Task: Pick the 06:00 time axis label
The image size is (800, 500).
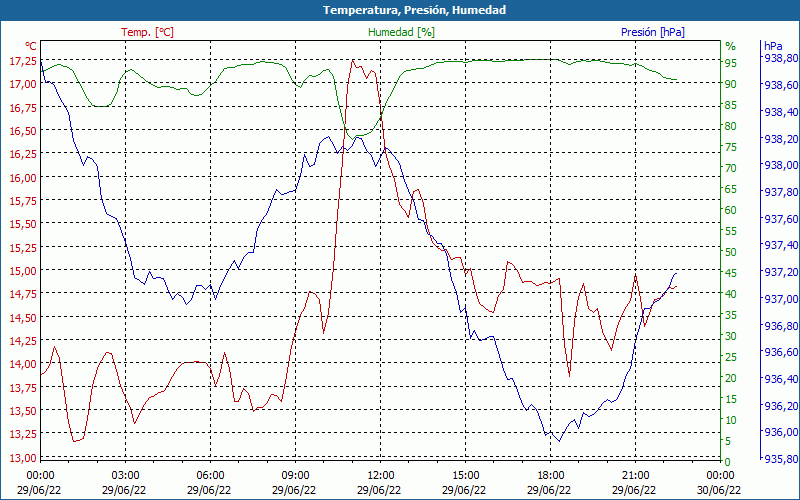Action: pos(210,477)
